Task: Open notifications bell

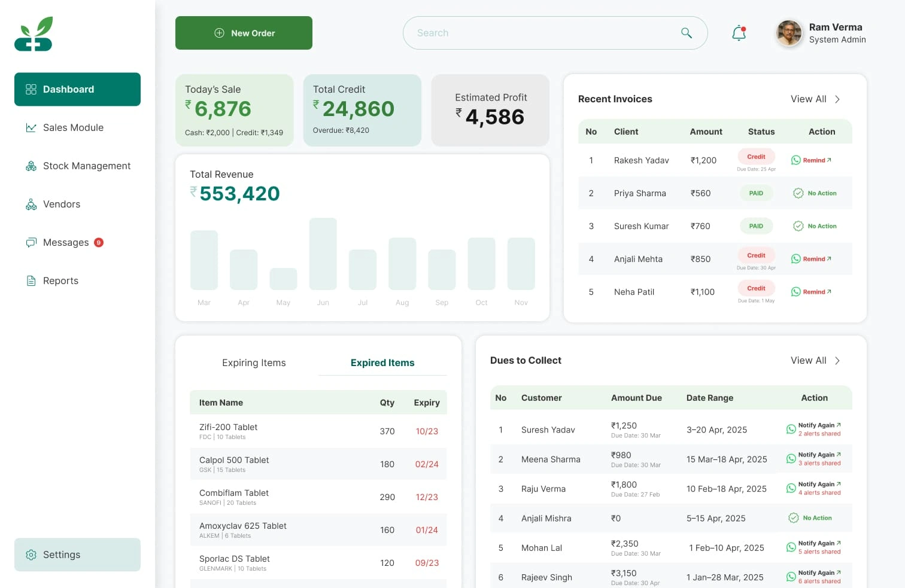Action: coord(739,33)
